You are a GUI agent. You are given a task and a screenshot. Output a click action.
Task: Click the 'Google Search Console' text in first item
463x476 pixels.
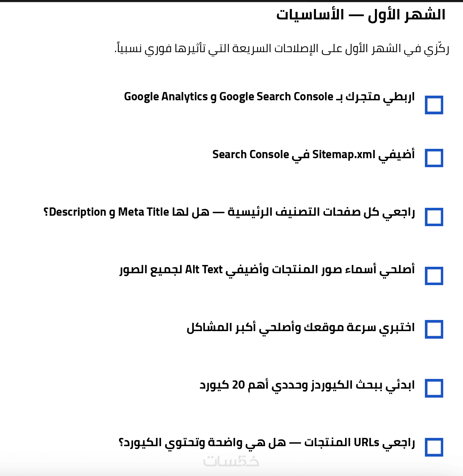(x=276, y=97)
